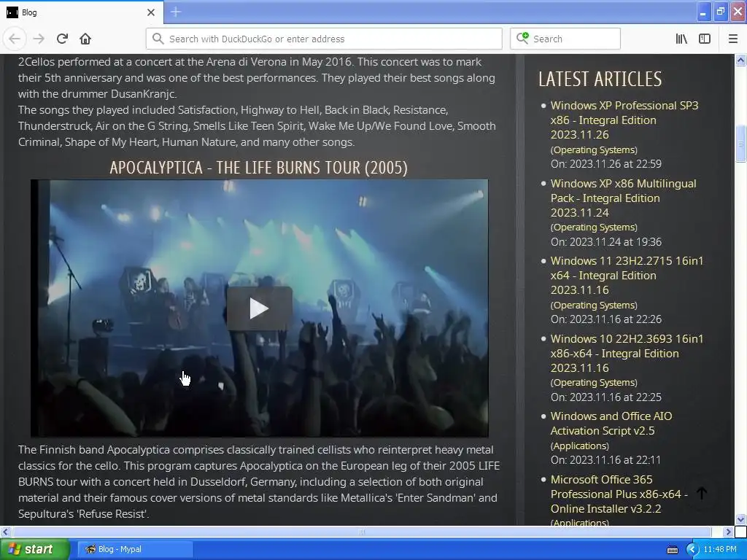The width and height of the screenshot is (747, 560).
Task: Click the vertical scrollbar thumb
Action: [740, 144]
